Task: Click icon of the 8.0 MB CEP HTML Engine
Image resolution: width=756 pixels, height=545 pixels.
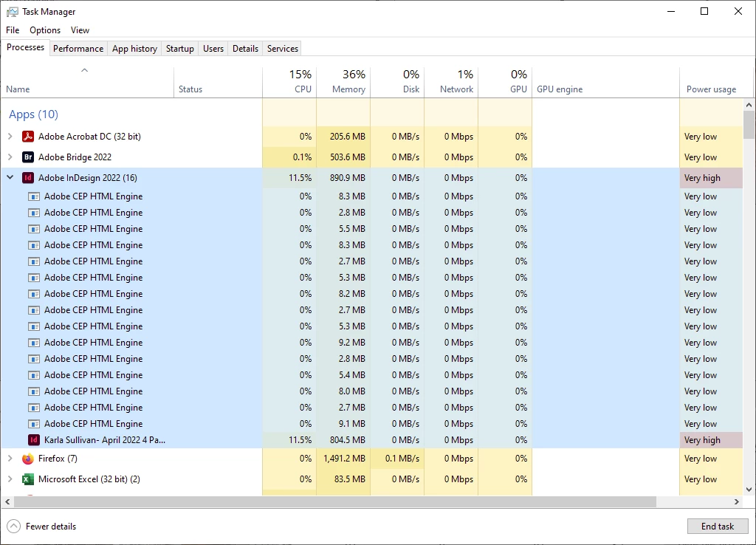Action: click(34, 391)
